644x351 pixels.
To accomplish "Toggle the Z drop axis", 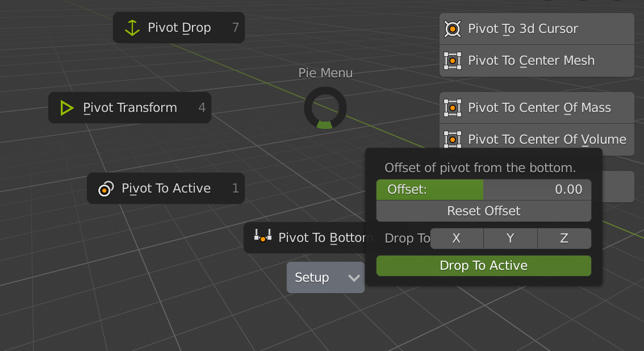I will point(564,239).
